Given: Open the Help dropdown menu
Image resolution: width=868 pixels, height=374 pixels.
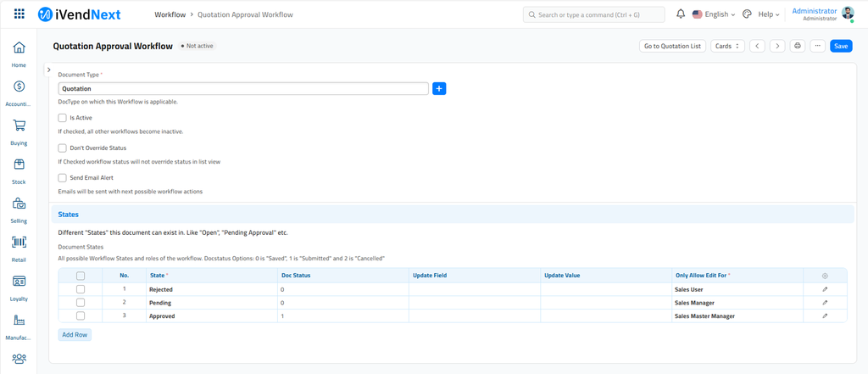Looking at the screenshot, I should 768,14.
